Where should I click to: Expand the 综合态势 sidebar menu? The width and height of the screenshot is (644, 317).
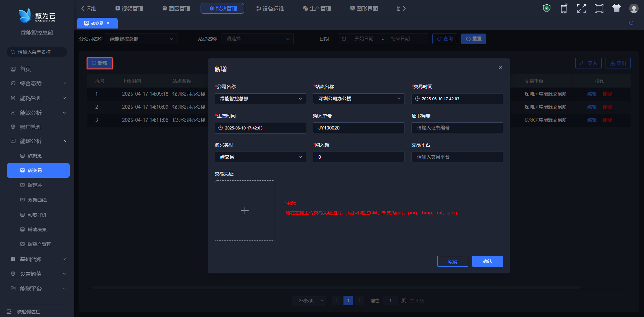38,83
